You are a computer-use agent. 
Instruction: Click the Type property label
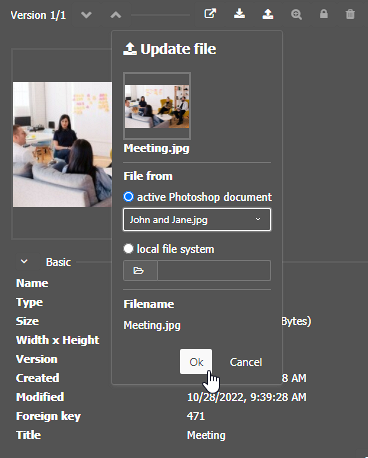(x=29, y=302)
